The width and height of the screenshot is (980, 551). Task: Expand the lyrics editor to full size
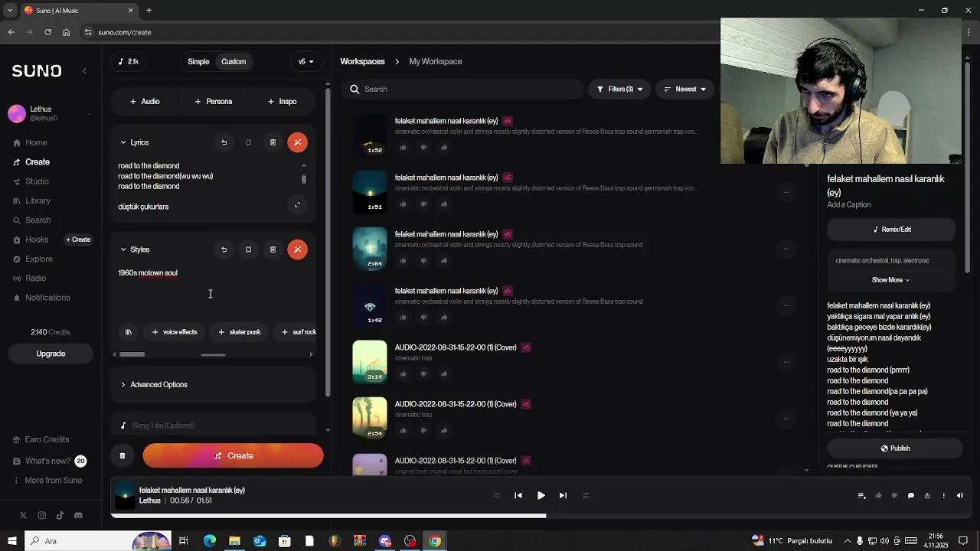298,204
